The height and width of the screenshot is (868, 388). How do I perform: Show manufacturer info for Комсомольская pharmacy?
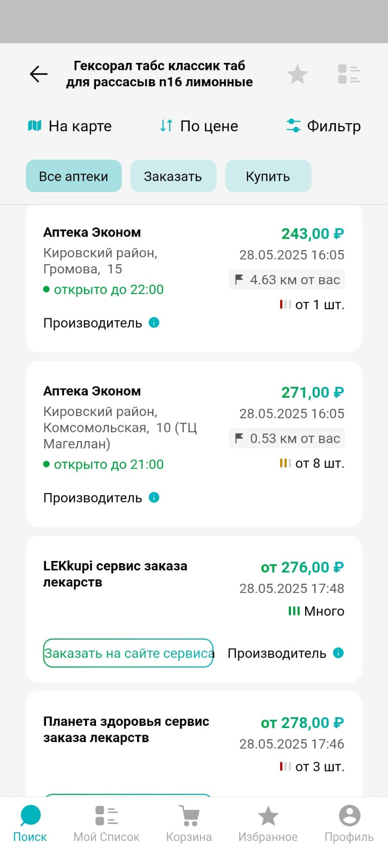154,497
